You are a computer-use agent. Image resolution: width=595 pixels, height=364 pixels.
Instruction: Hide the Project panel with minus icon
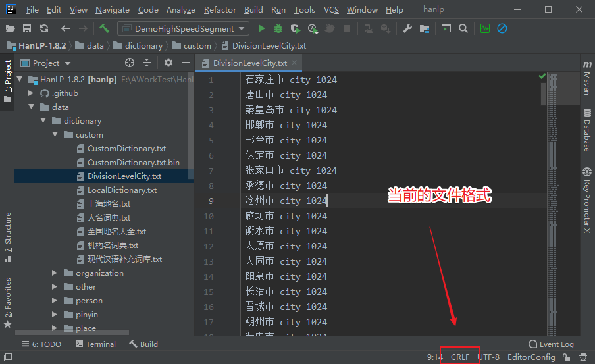[x=186, y=63]
